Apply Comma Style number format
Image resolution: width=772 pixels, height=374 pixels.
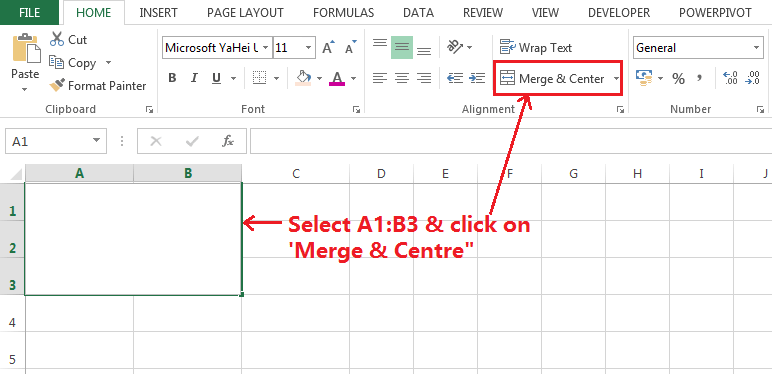click(x=699, y=78)
